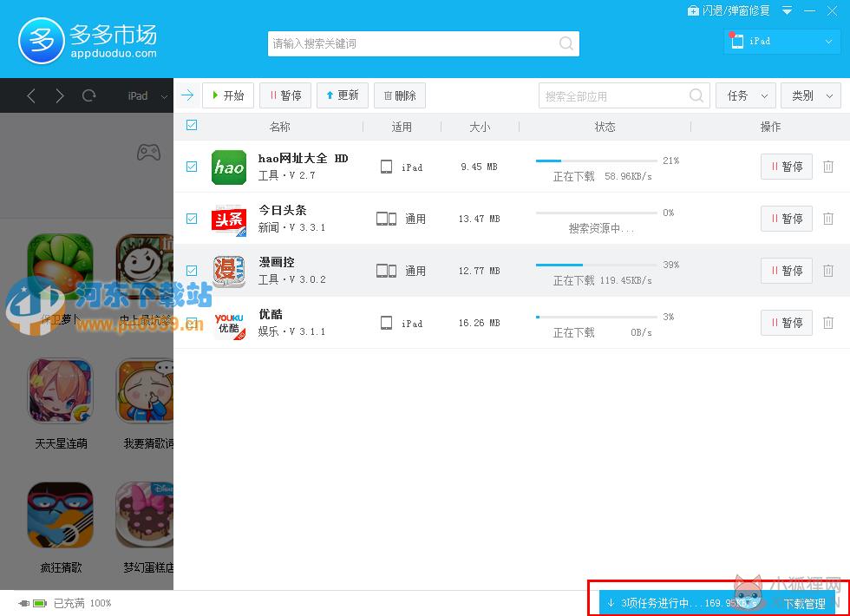This screenshot has height=616, width=850.
Task: Open the 任务 filter dropdown
Action: (x=746, y=96)
